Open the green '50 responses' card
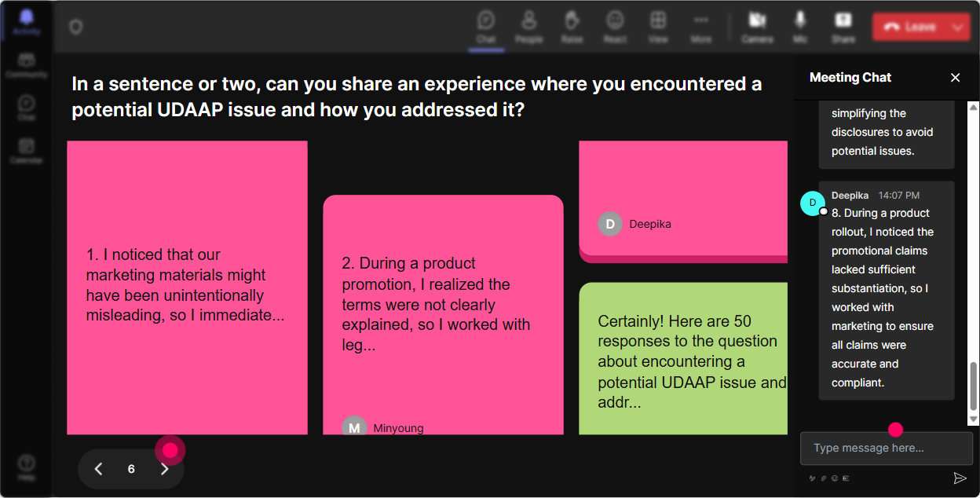Screen dimensions: 980x498 683,358
